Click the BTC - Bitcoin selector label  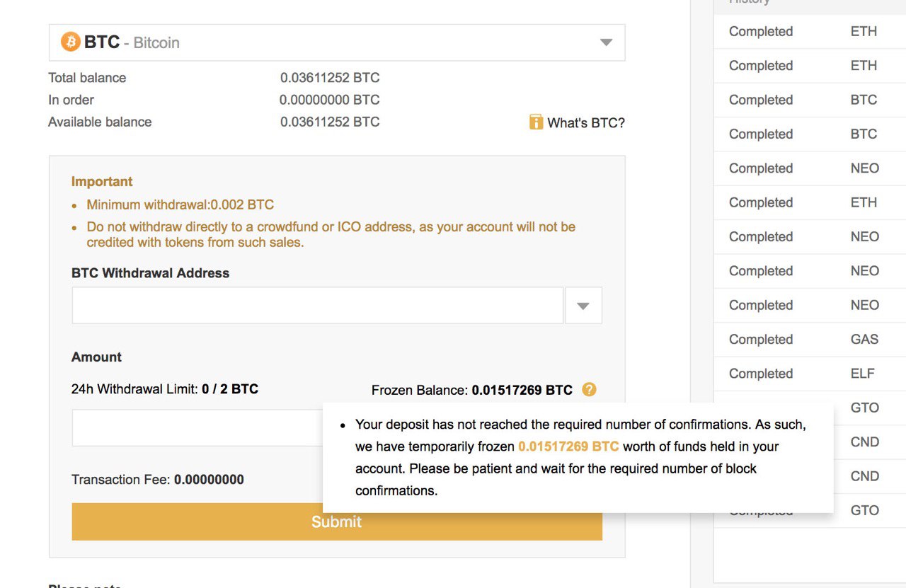132,42
